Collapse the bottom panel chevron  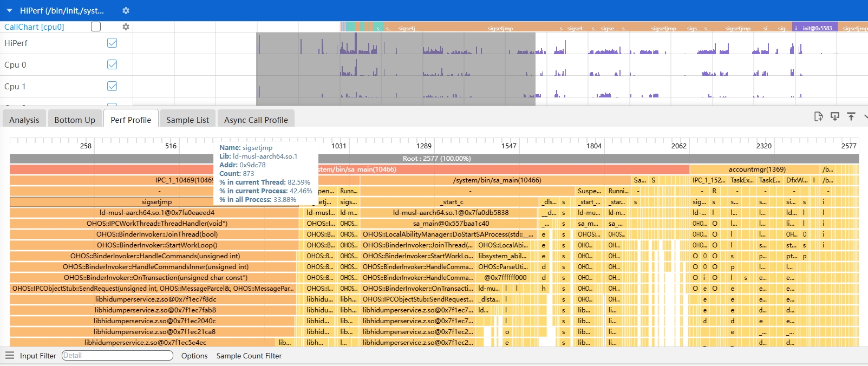(x=865, y=116)
